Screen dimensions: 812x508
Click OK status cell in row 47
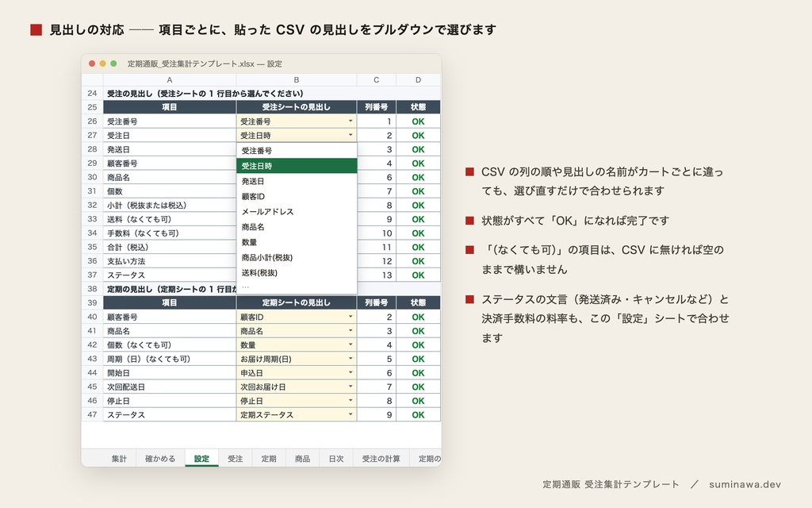[x=418, y=414]
